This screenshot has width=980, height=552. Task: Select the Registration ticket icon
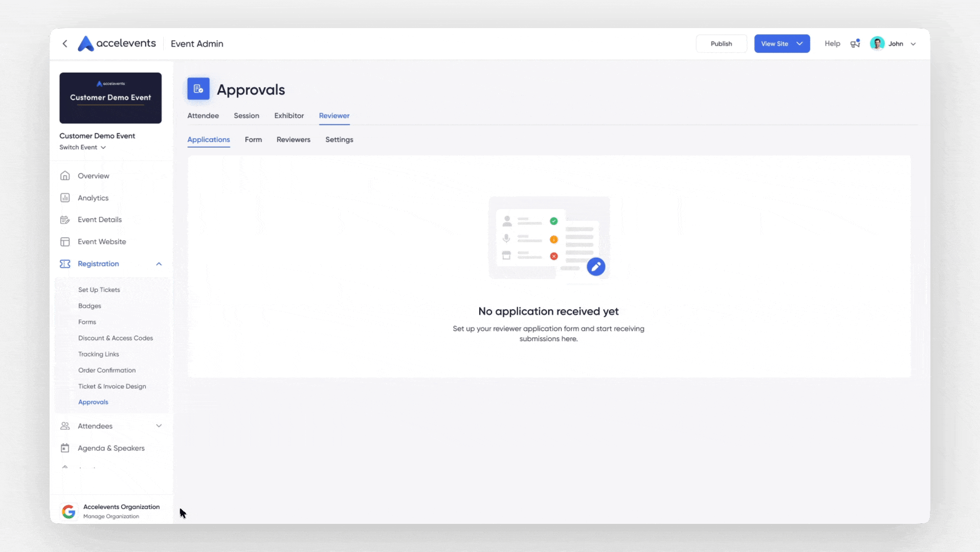pos(65,264)
